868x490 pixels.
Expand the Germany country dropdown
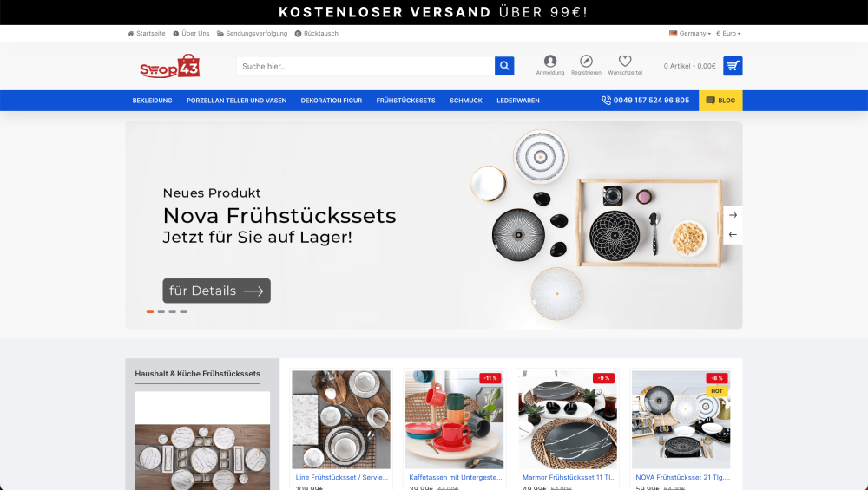click(690, 33)
